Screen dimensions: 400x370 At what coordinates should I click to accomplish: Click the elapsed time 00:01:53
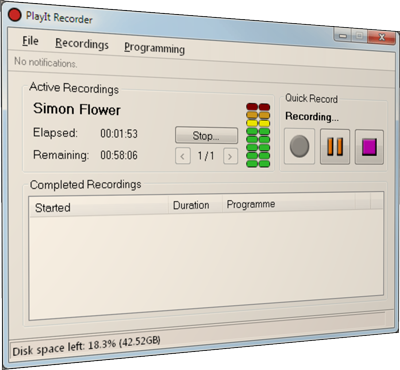point(119,134)
